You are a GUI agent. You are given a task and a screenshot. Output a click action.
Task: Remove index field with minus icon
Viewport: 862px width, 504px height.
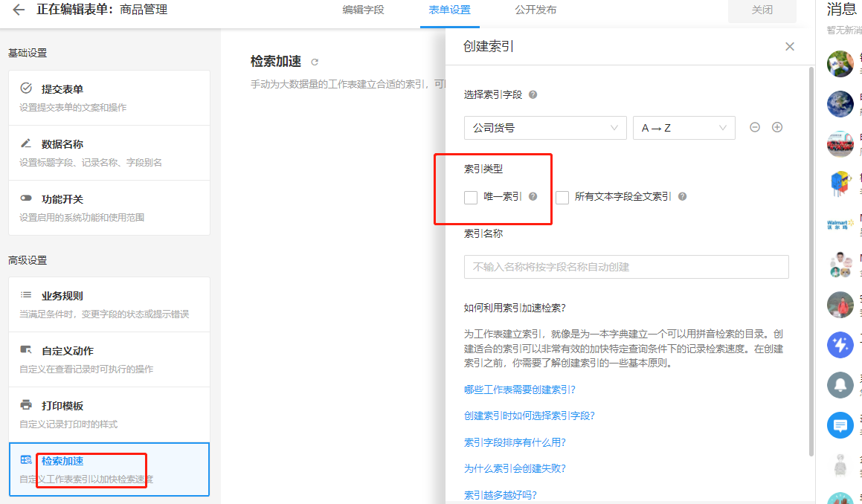click(755, 127)
